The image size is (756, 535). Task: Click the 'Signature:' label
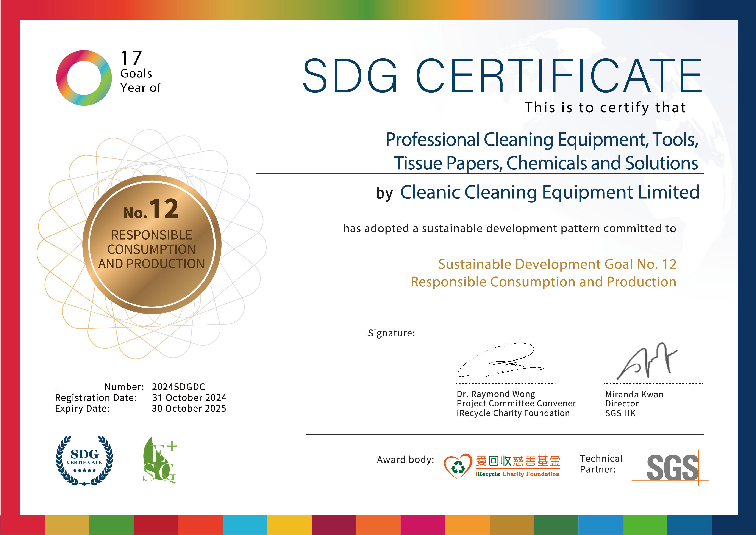click(x=391, y=333)
